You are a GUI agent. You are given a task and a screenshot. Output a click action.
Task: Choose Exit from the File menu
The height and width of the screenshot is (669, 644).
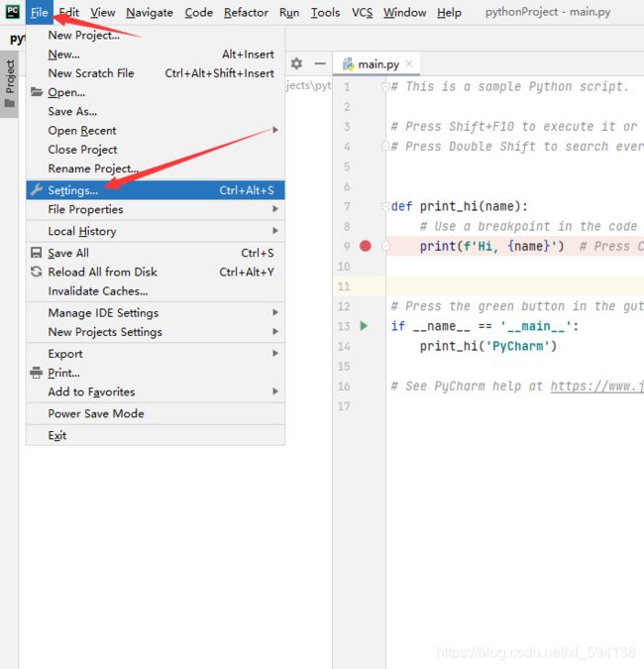coord(156,436)
